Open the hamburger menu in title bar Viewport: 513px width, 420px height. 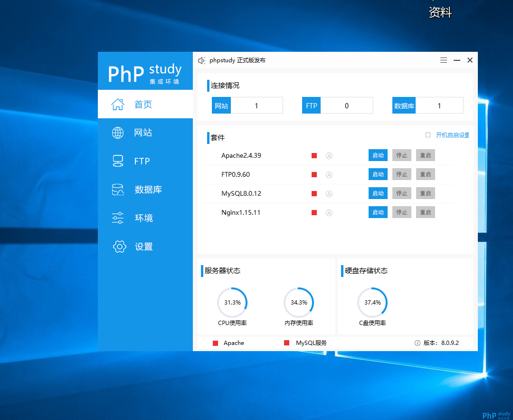coord(444,60)
